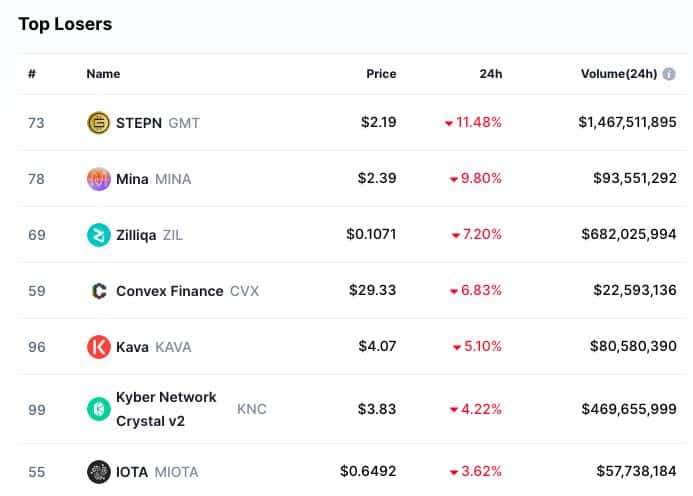Click the STEPN coin logo icon
Viewport: 693px width, 496px height.
point(99,123)
